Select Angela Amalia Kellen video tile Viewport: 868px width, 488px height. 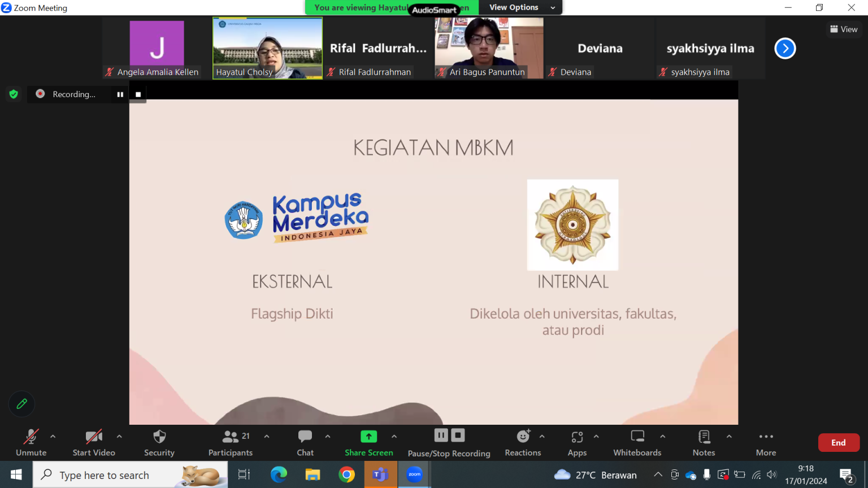(157, 48)
